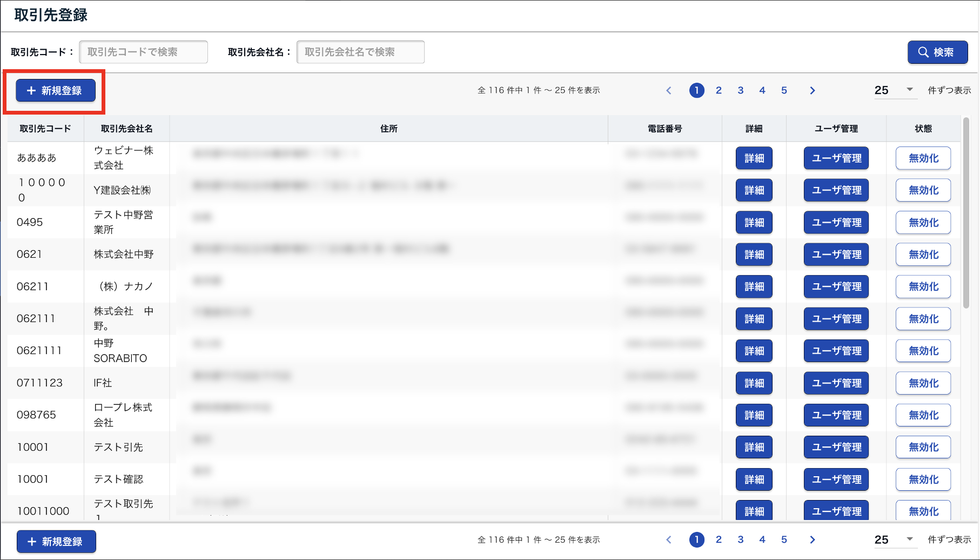This screenshot has width=980, height=560.
Task: Click the top 新規登録 plus button
Action: click(x=56, y=91)
